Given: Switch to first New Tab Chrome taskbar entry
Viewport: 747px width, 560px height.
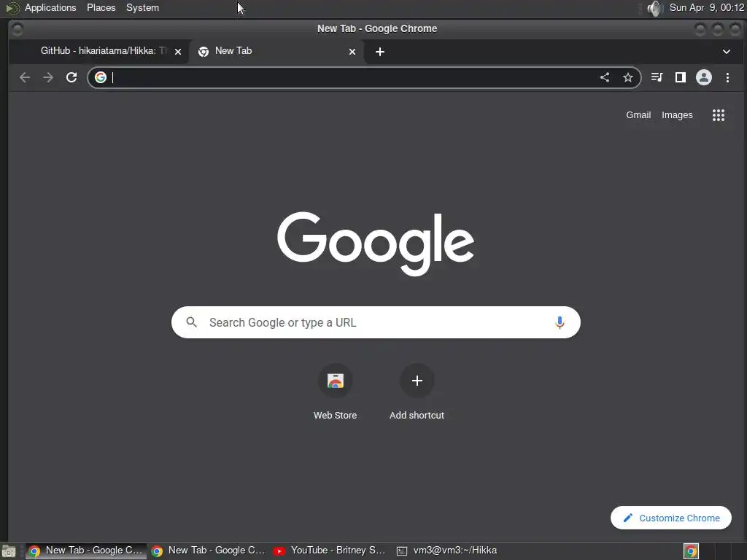Looking at the screenshot, I should tap(86, 551).
